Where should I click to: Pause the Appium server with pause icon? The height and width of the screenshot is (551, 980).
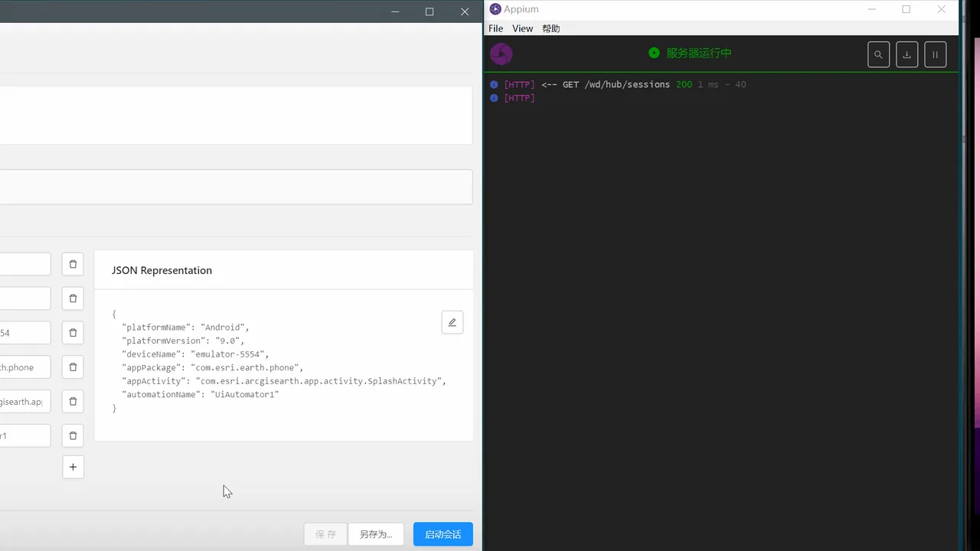(935, 54)
